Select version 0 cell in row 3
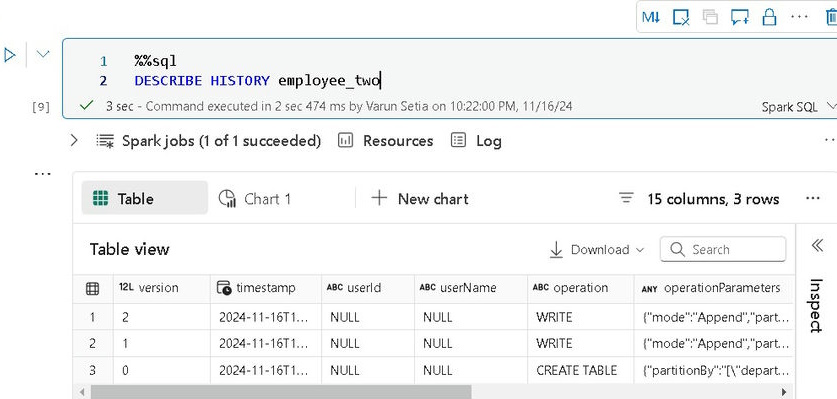Viewport: 837px width, 399px height. [162, 370]
